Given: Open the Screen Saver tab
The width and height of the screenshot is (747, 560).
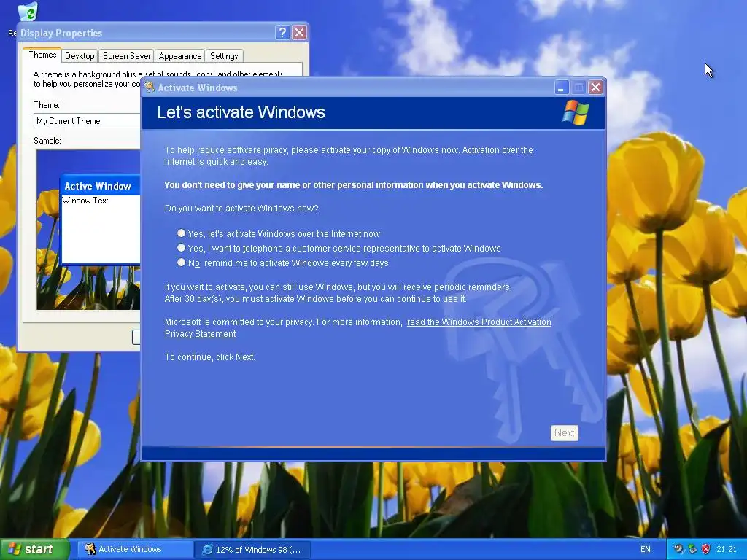Looking at the screenshot, I should point(127,56).
